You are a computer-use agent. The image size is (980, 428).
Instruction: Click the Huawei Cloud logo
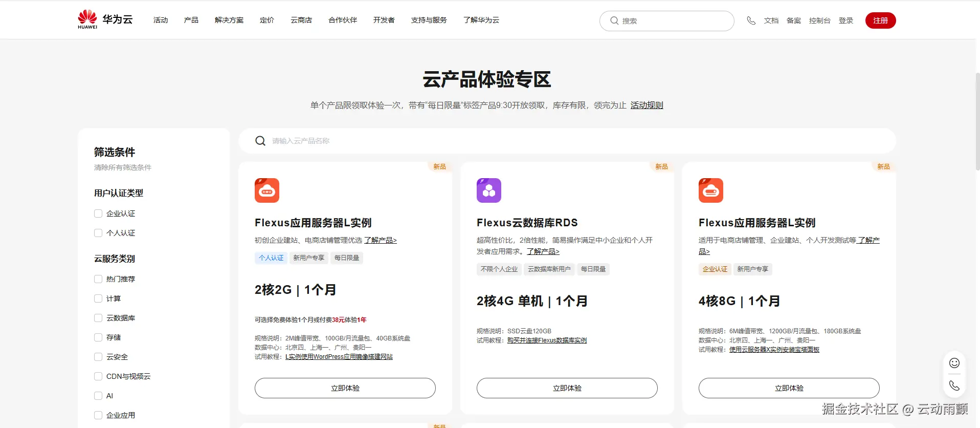click(105, 19)
